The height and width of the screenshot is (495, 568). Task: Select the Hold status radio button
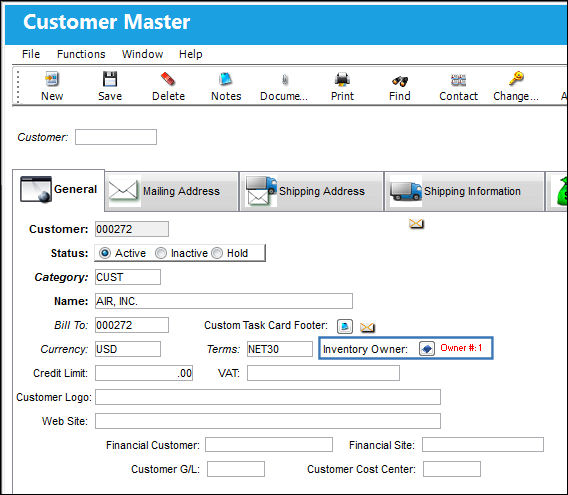(x=217, y=253)
